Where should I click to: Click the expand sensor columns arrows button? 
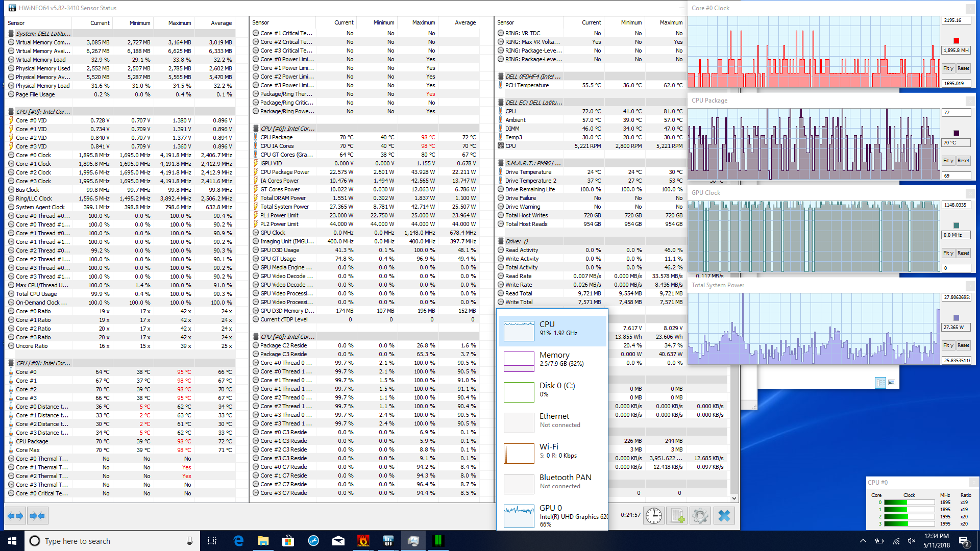[15, 516]
